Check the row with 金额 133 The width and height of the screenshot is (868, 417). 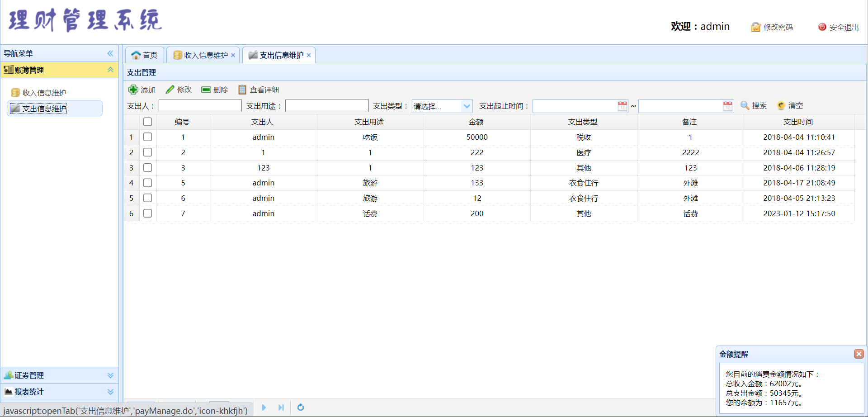[147, 183]
